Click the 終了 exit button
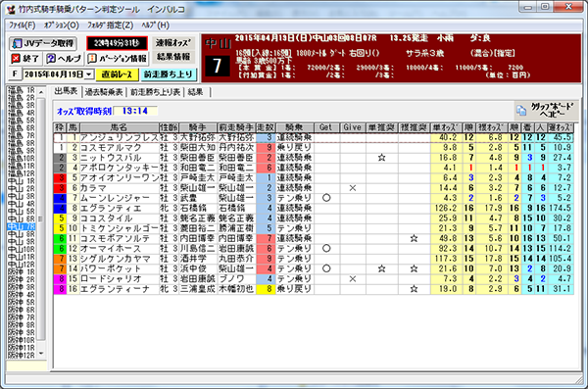The height and width of the screenshot is (389, 588). [25, 59]
